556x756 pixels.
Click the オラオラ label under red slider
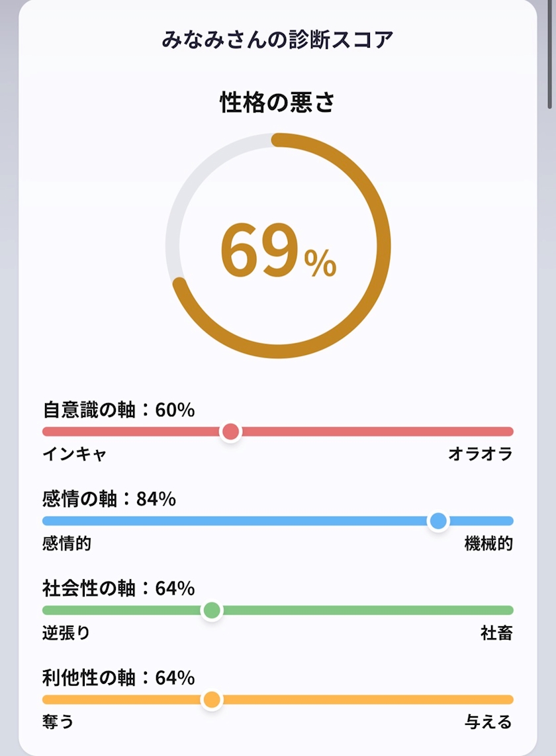(481, 453)
